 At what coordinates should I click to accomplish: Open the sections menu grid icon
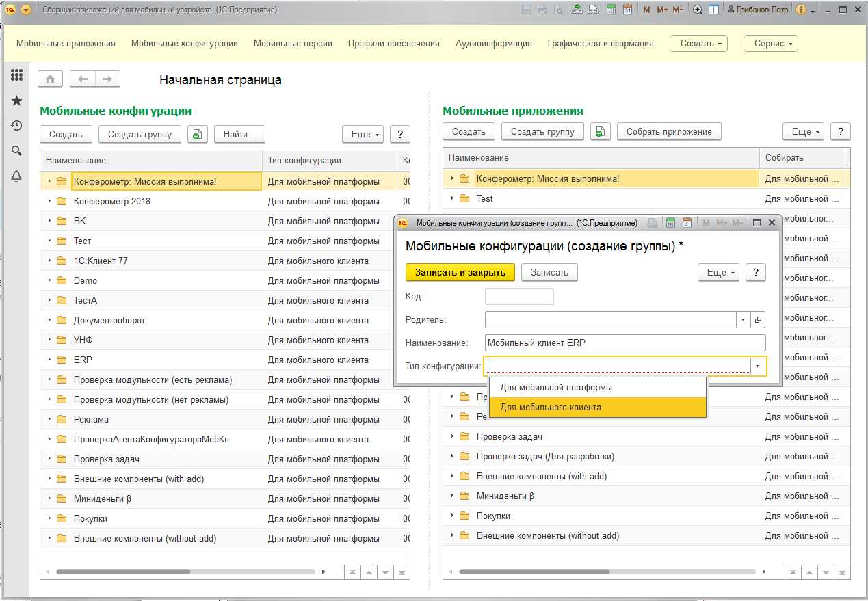[16, 75]
